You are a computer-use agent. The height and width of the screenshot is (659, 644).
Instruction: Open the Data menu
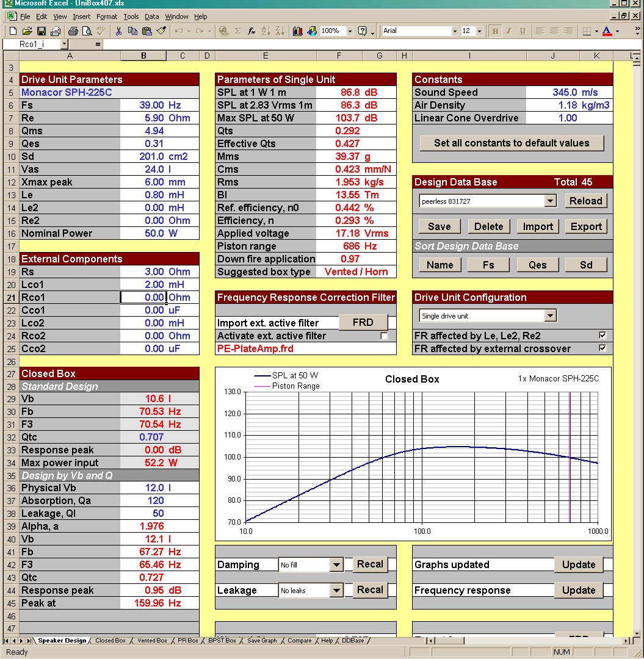[152, 17]
